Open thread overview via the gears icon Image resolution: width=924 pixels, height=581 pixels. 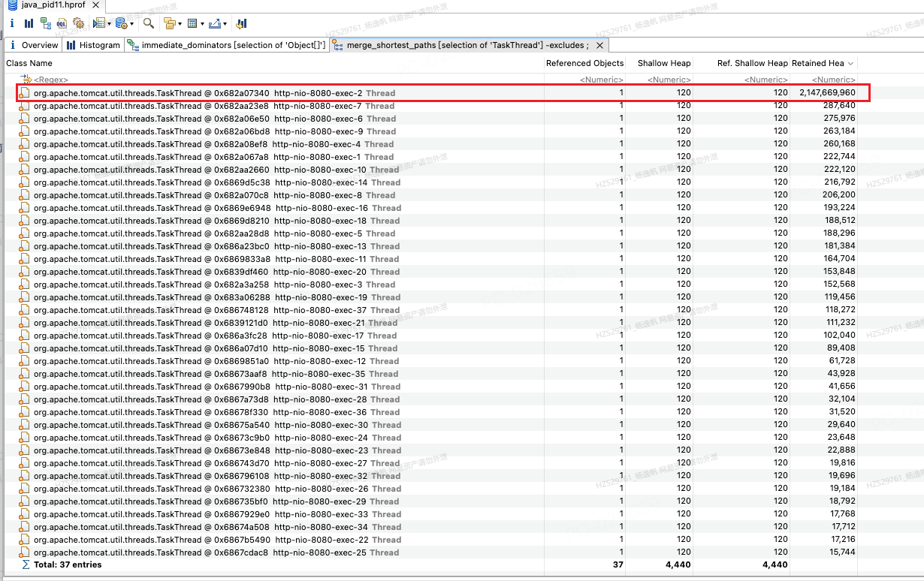tap(79, 23)
